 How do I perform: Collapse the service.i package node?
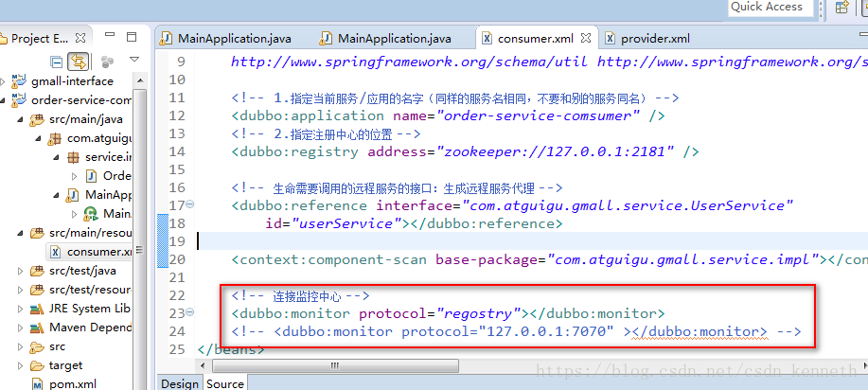(57, 157)
